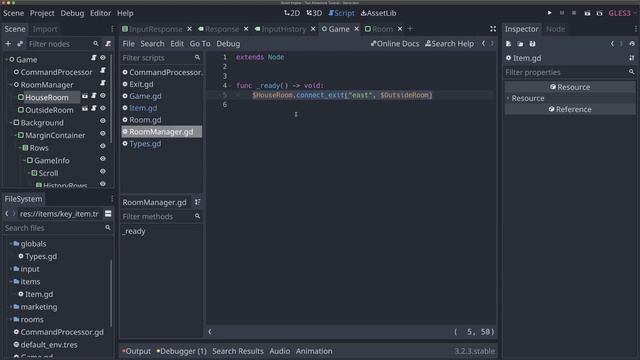Toggle visibility of HouseRoom node
This screenshot has height=360, width=640.
point(103,96)
